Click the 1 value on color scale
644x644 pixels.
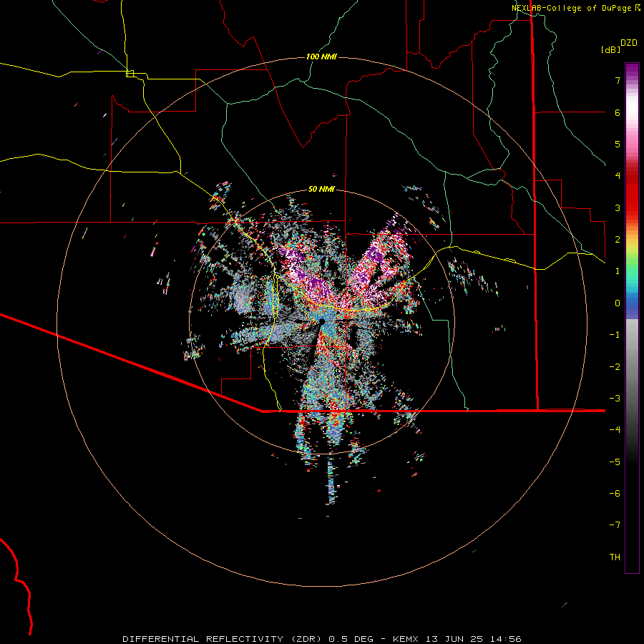618,271
